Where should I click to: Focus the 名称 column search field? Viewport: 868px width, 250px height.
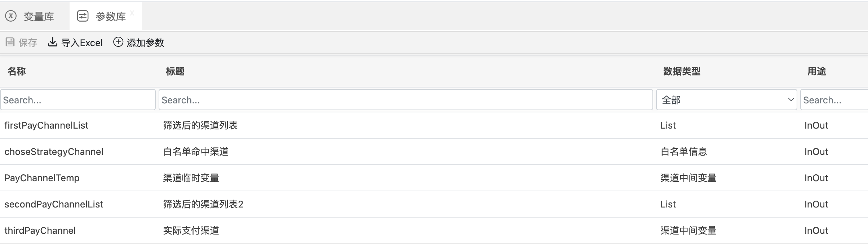(77, 100)
